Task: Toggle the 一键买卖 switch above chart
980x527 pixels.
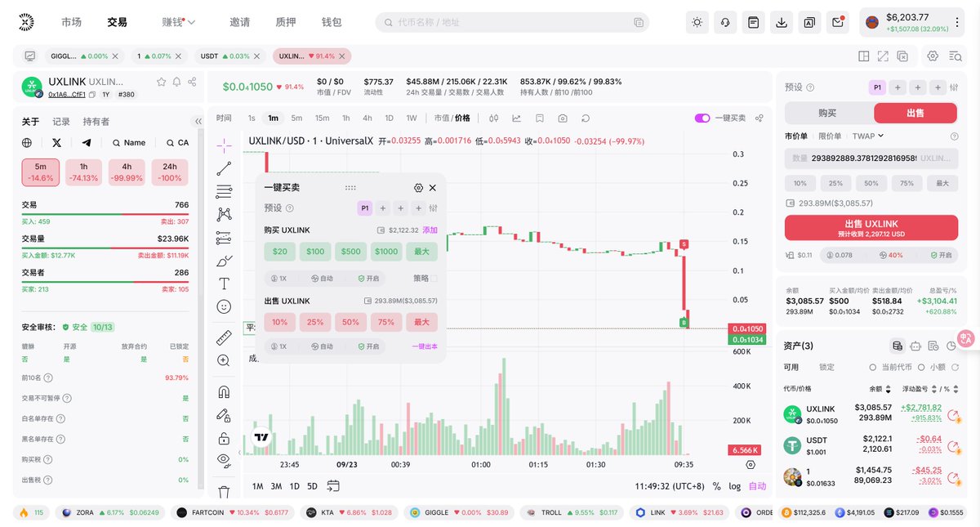Action: point(702,118)
